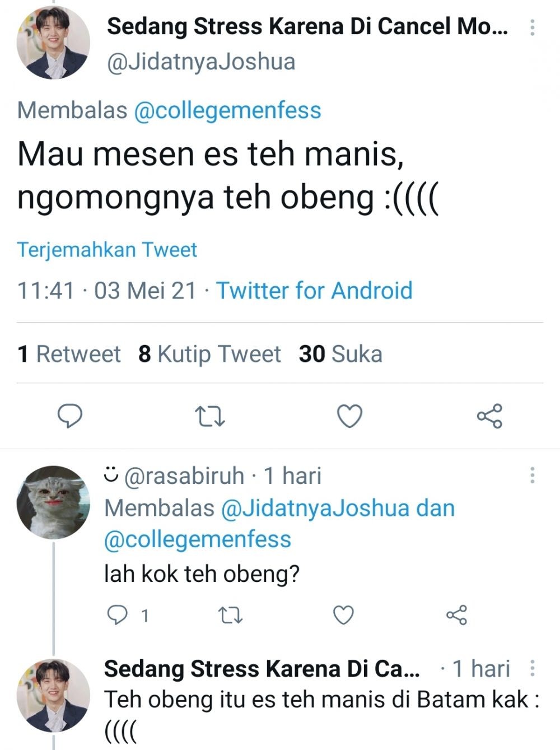
Task: Retweet @rasabiruh's reply
Action: (231, 615)
